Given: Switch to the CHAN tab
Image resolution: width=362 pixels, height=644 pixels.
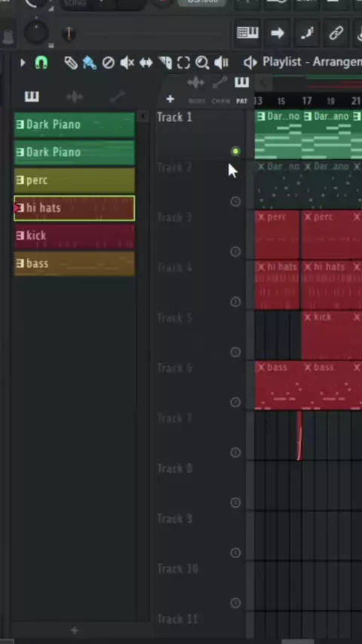Looking at the screenshot, I should click(x=221, y=101).
